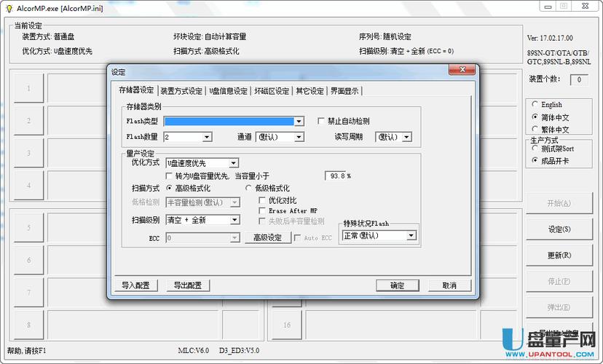Choose 简体中文 language radio button

[x=535, y=117]
